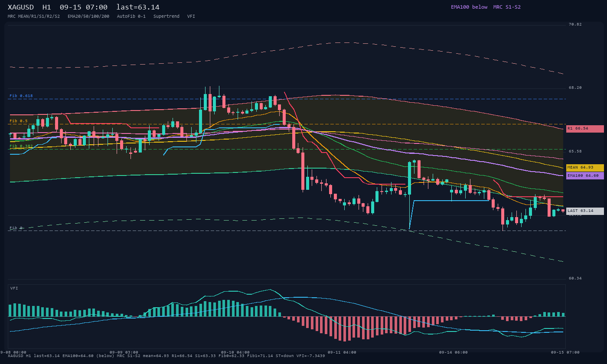Click the 'Fib 0.5' level label
Viewport: 607px width, 364px height.
(x=19, y=121)
